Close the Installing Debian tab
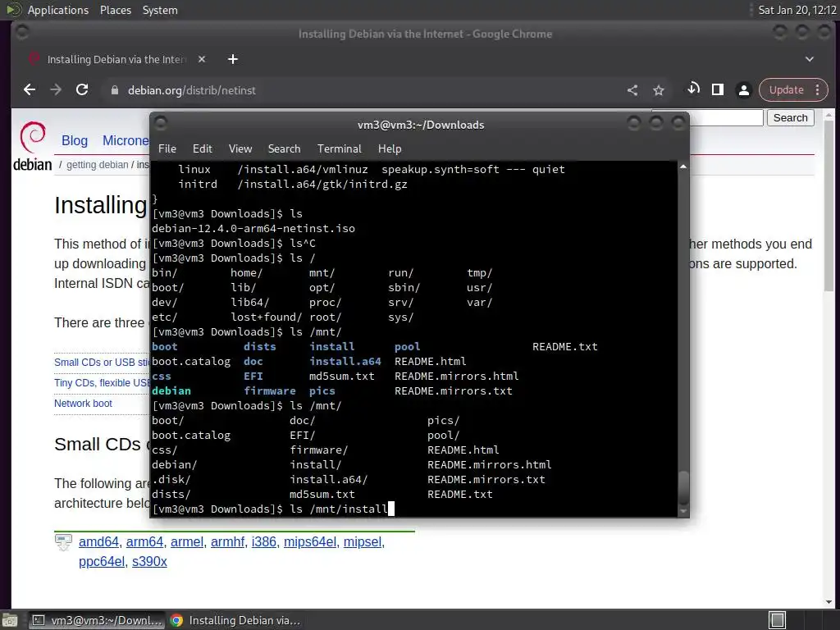This screenshot has height=630, width=840. (x=202, y=59)
